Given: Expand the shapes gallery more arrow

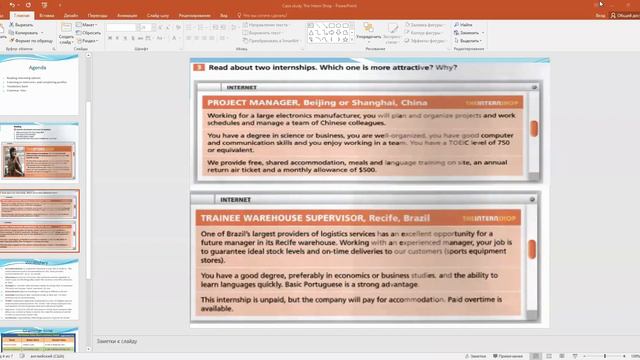Looking at the screenshot, I should click(352, 40).
